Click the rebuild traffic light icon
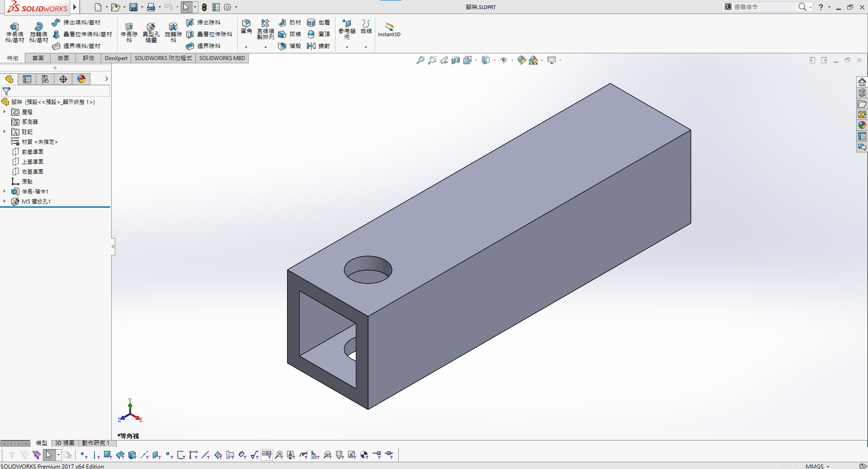This screenshot has width=868, height=469. 204,7
